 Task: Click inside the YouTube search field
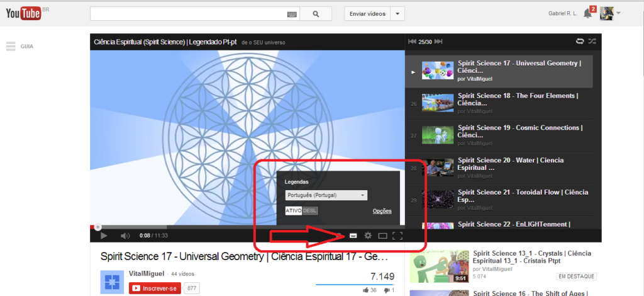(189, 14)
